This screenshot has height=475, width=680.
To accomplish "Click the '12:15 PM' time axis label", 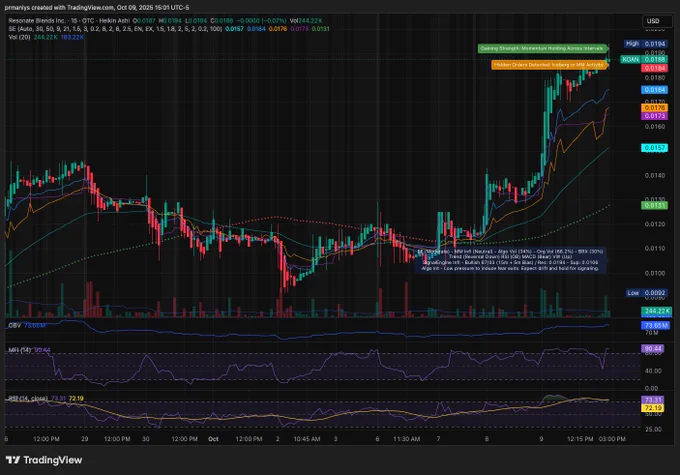I will point(580,439).
